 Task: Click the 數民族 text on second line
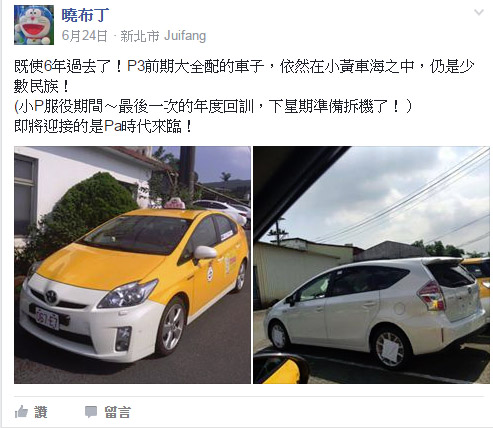click(x=41, y=86)
